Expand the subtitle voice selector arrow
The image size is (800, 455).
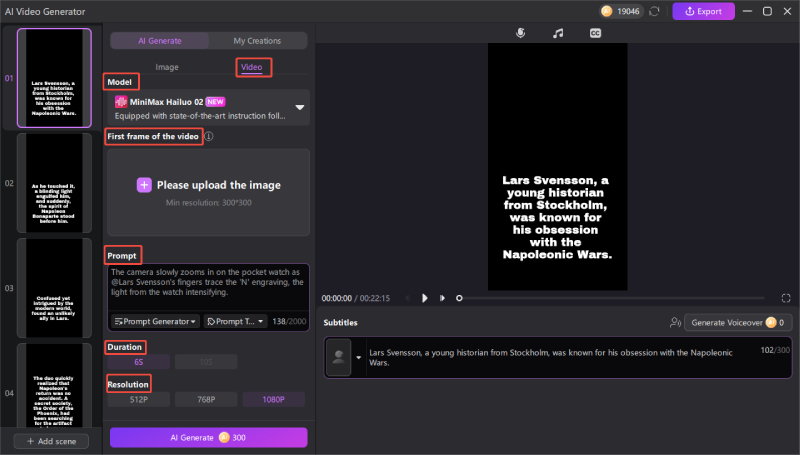click(x=358, y=357)
